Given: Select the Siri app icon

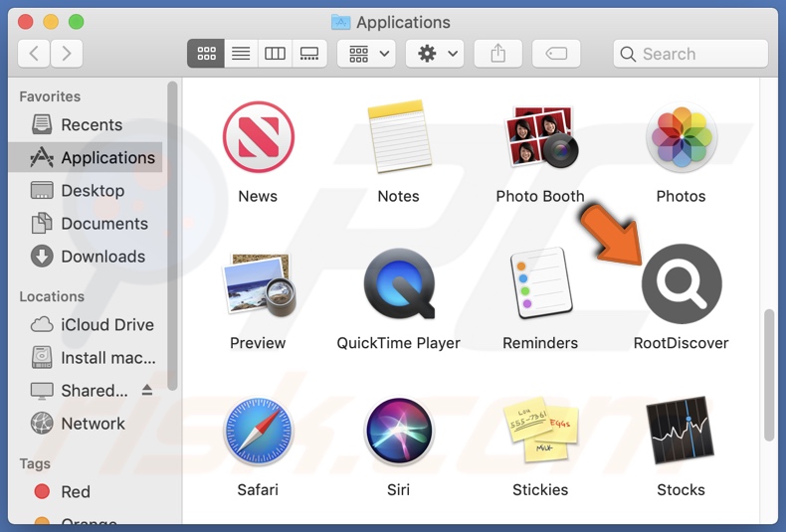Looking at the screenshot, I should (x=399, y=432).
